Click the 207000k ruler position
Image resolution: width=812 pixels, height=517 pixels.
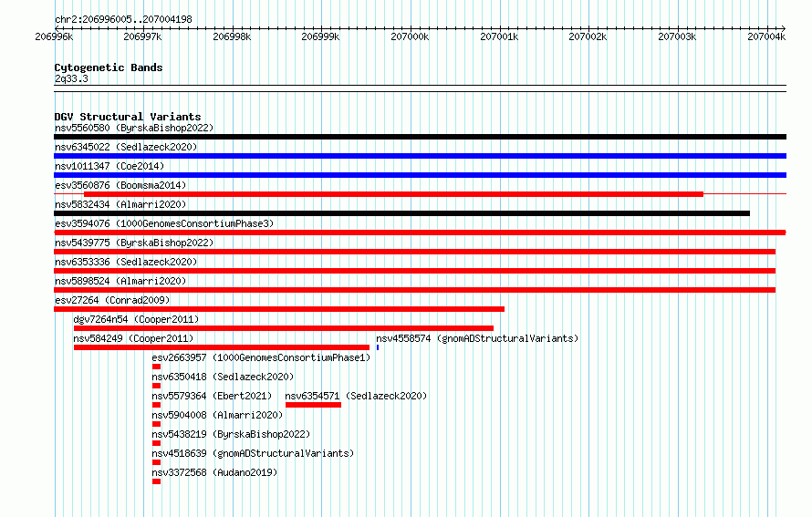click(x=410, y=36)
